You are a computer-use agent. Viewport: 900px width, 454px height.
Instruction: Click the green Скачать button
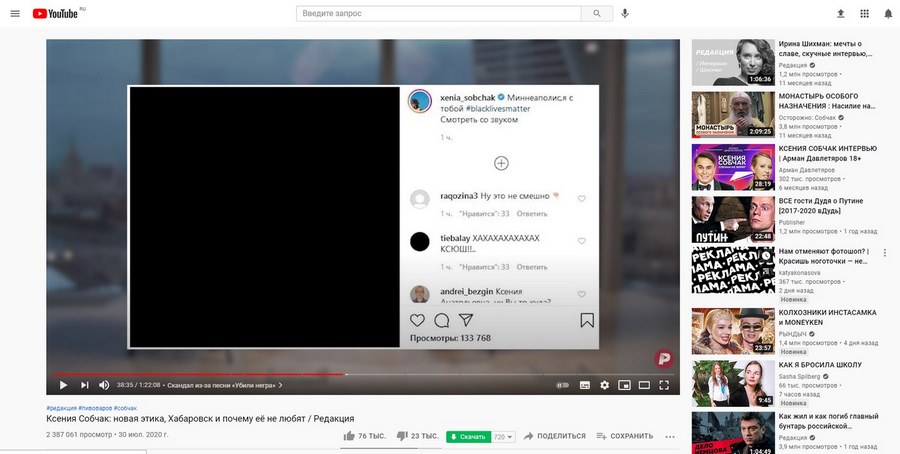tap(468, 436)
